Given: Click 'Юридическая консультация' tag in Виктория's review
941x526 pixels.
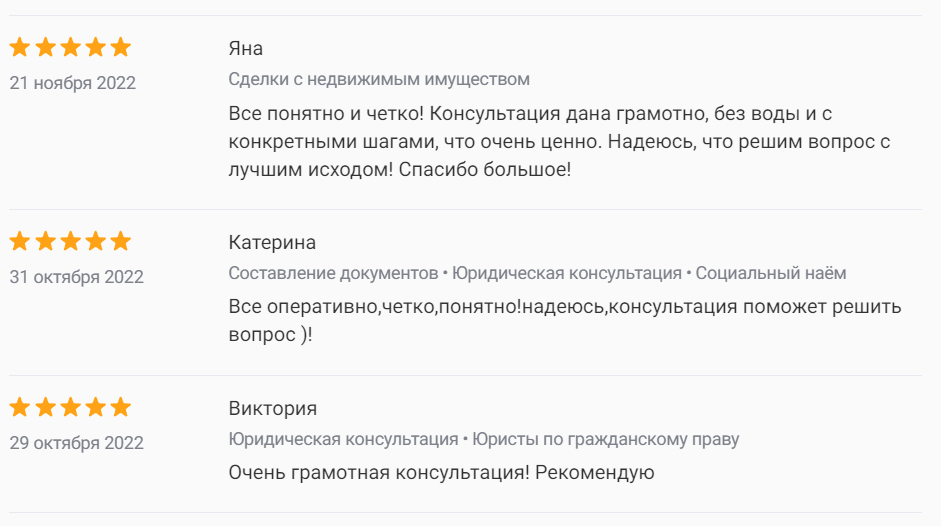Looking at the screenshot, I should pyautogui.click(x=343, y=440).
